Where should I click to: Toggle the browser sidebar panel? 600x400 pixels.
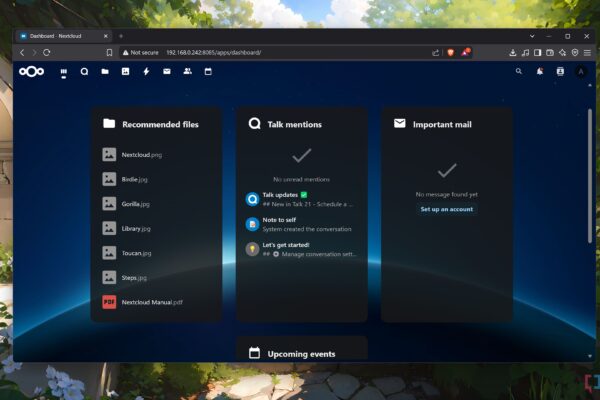coord(538,52)
